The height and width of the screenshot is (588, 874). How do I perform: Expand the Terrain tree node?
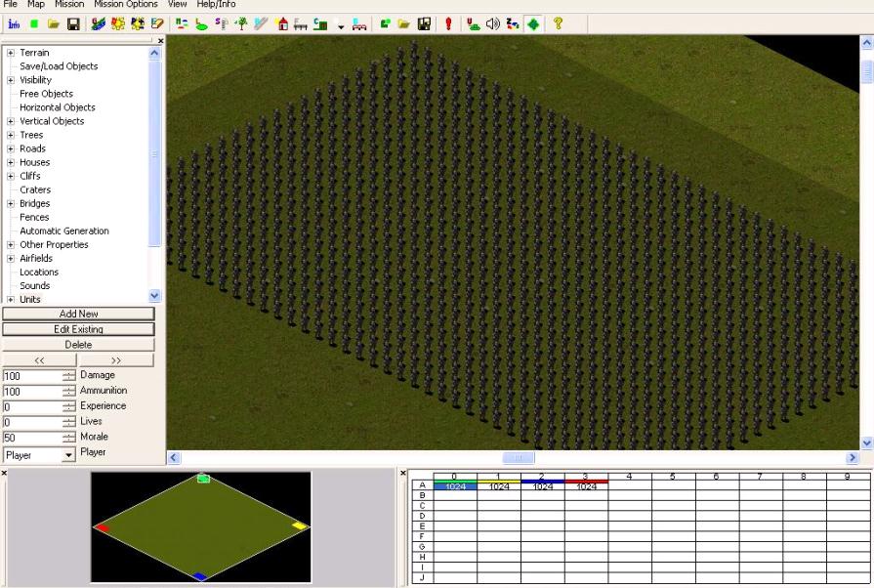click(11, 53)
